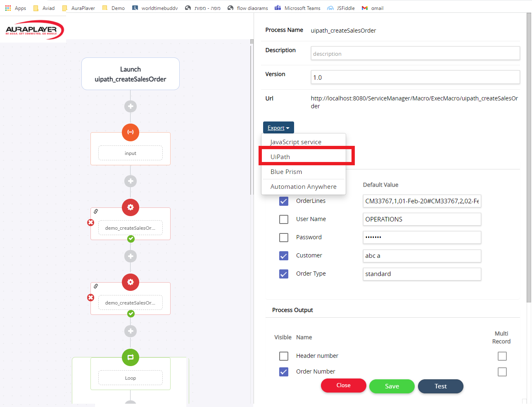Viewport: 532px width, 407px height.
Task: Uncheck the OrderLines checkbox
Action: click(284, 201)
